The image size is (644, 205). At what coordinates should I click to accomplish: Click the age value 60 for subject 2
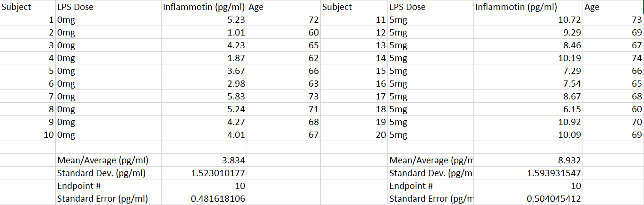tap(283, 33)
